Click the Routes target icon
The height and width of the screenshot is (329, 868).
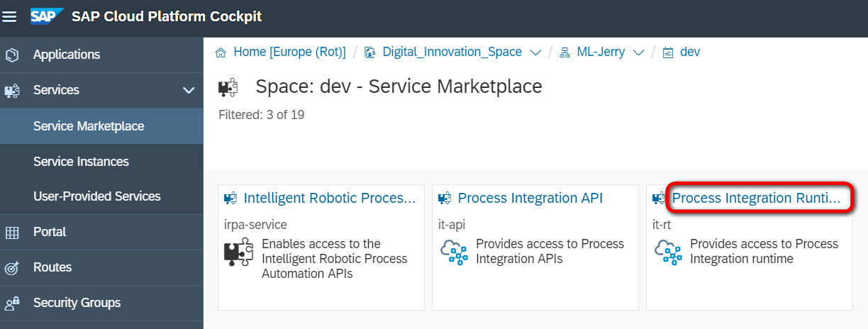click(x=11, y=268)
